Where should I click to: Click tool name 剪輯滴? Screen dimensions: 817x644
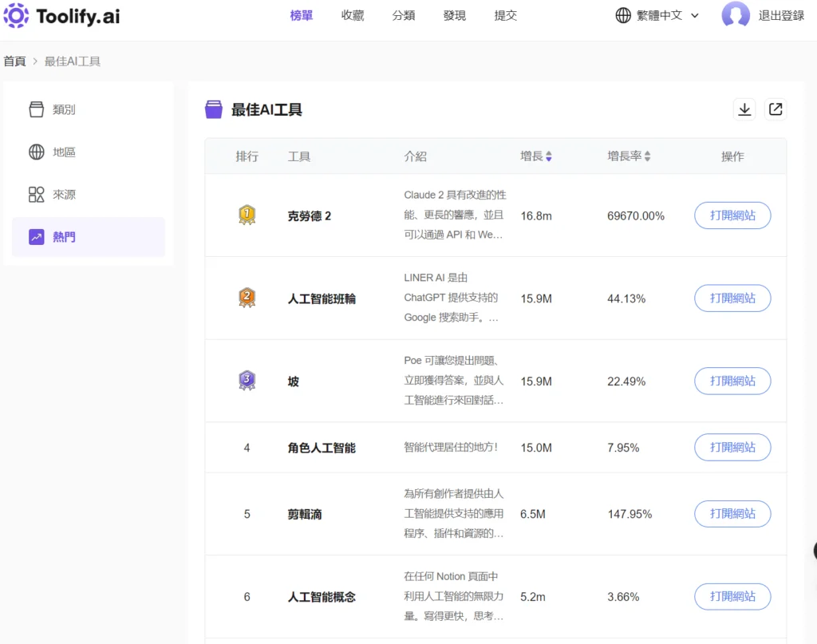point(305,514)
